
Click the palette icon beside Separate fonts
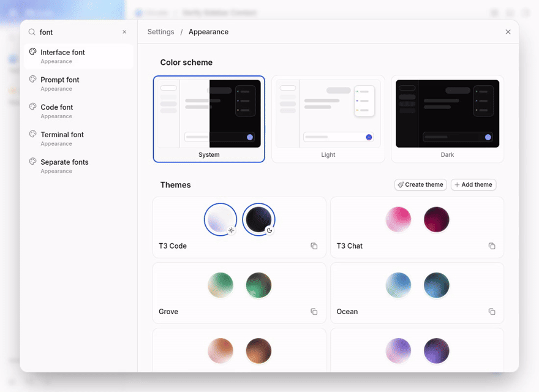(x=32, y=162)
